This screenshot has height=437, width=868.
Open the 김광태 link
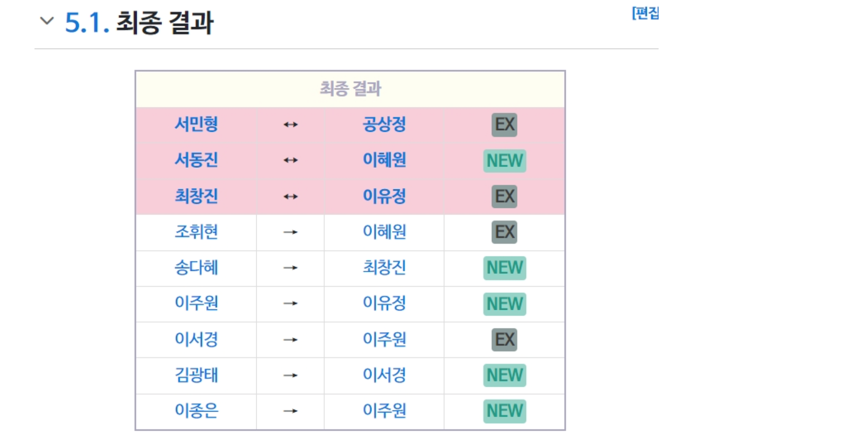196,375
